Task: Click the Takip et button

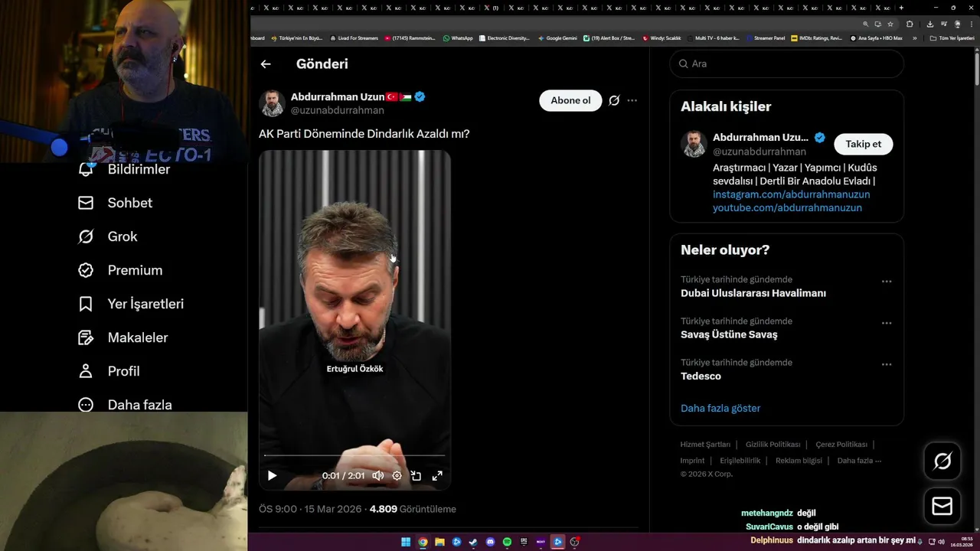Action: coord(863,144)
